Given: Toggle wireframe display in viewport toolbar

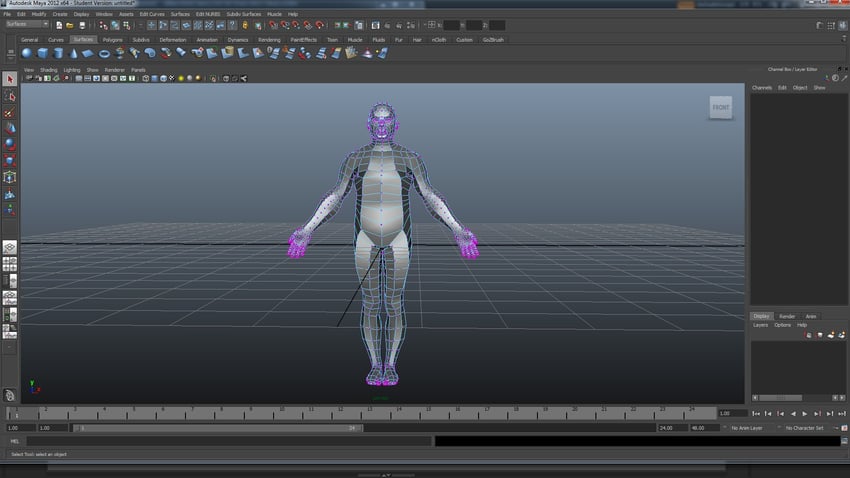Looking at the screenshot, I should point(145,79).
